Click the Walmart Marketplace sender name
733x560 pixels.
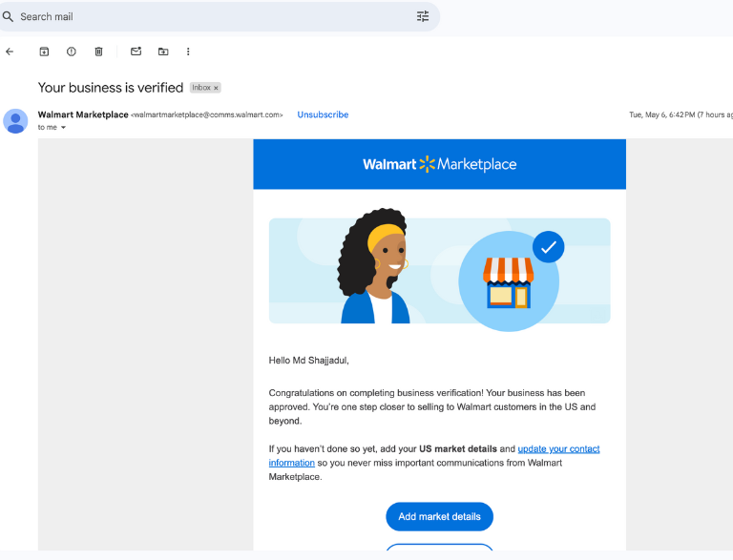(83, 114)
